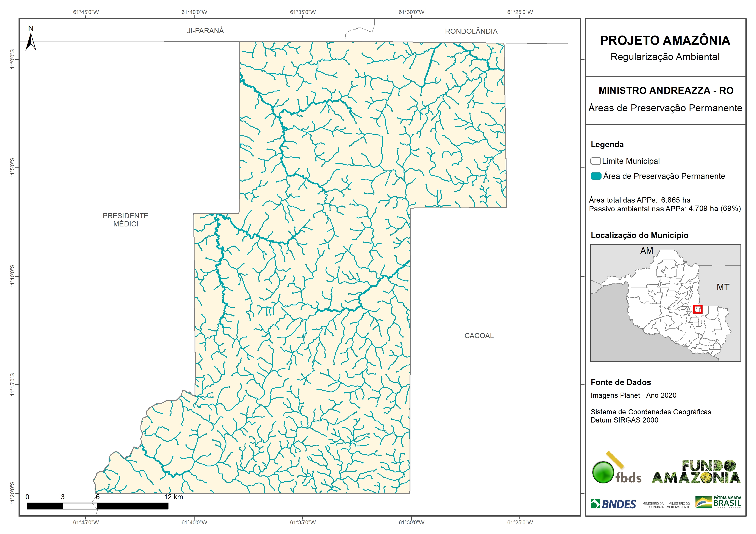Click the Imagens Planet - Ano 2020 text
The width and height of the screenshot is (756, 534).
(x=633, y=395)
